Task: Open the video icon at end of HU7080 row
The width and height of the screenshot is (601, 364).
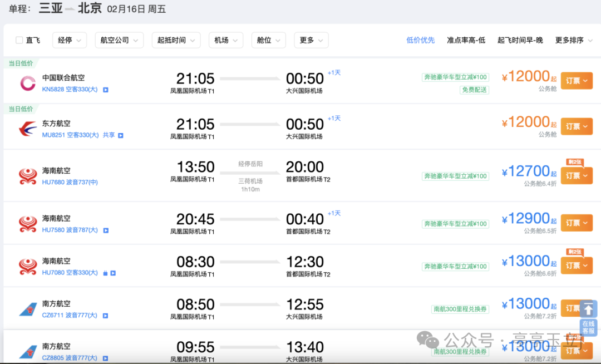Action: [x=113, y=273]
